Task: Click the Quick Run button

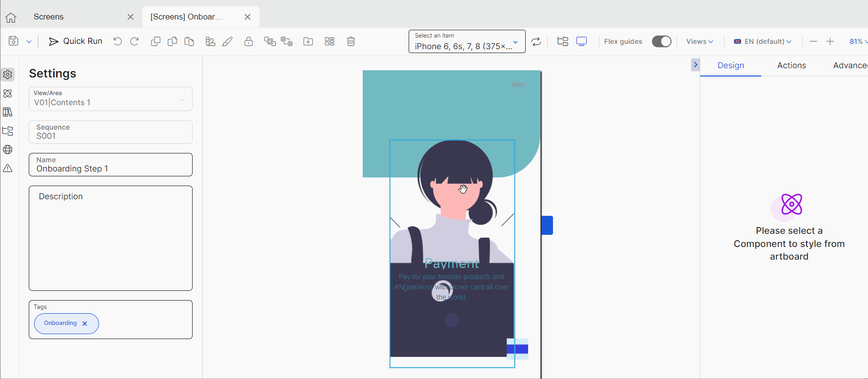Action: pyautogui.click(x=76, y=41)
